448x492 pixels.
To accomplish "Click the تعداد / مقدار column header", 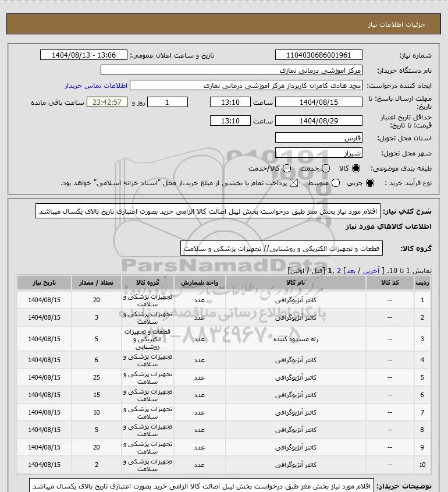I will [x=96, y=282].
